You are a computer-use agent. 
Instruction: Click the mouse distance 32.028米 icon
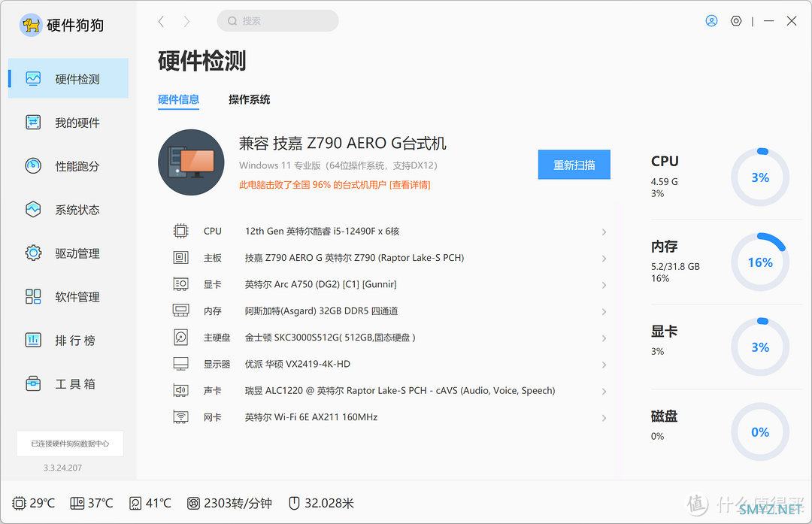(294, 503)
